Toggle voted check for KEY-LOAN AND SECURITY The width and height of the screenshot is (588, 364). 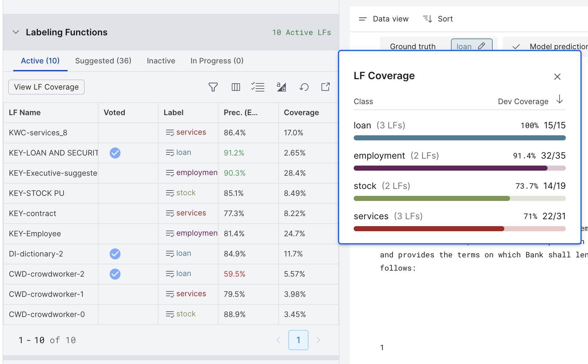pos(115,153)
